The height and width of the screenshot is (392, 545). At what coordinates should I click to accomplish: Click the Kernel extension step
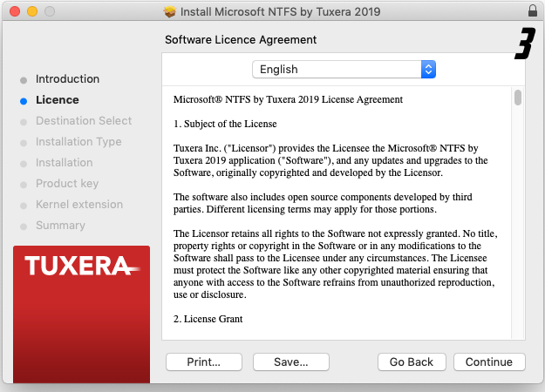79,204
